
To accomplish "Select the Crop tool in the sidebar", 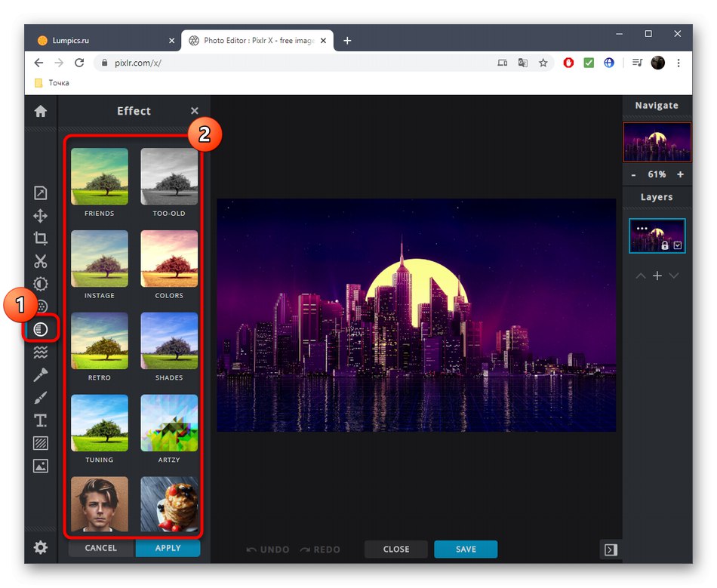I will tap(41, 239).
